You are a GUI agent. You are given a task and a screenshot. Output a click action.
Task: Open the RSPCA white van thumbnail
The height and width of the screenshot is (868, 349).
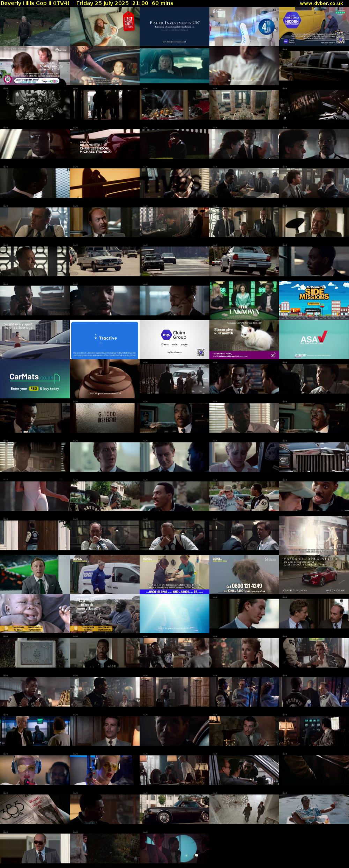pyautogui.click(x=105, y=574)
